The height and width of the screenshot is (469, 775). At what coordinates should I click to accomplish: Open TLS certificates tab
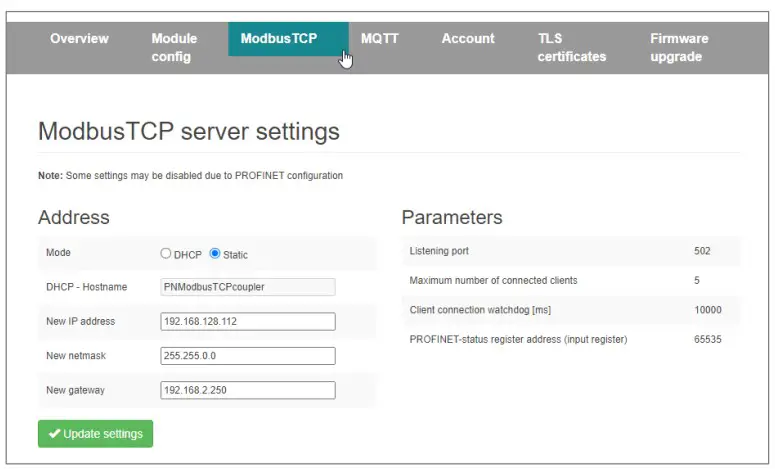[571, 47]
